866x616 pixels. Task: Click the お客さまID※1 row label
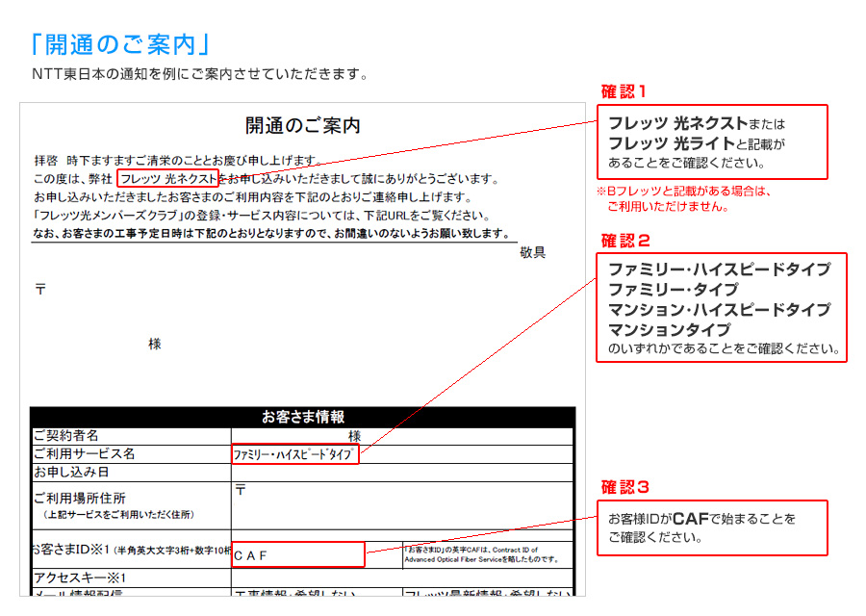point(132,550)
